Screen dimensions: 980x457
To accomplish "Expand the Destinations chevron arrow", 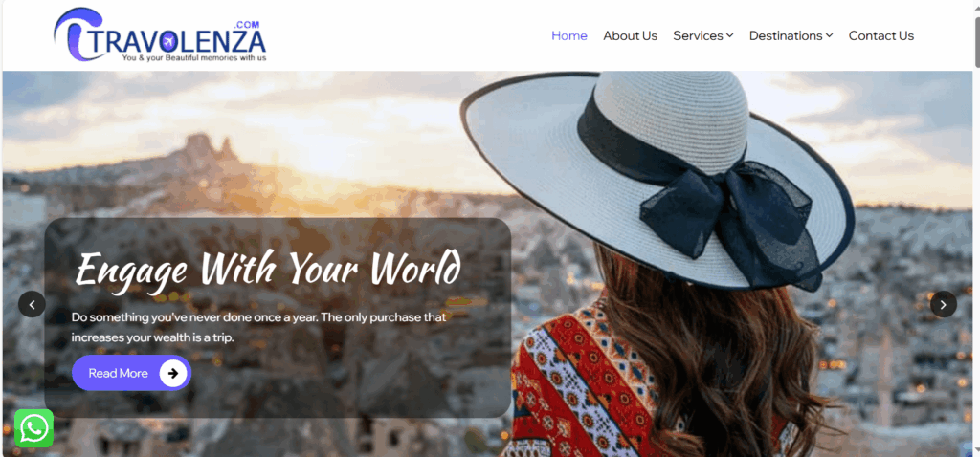I will click(x=830, y=35).
